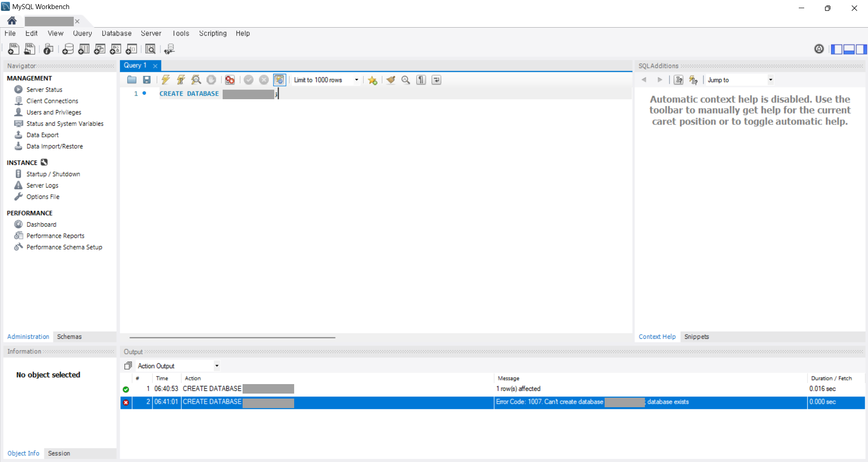
Task: Switch to the Schemas tab
Action: (x=69, y=337)
